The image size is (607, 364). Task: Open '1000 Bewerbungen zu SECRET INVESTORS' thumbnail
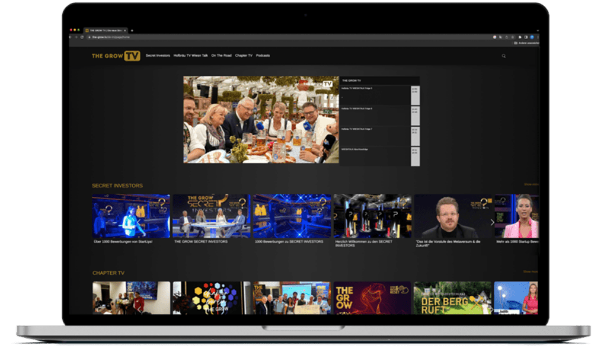tap(292, 216)
